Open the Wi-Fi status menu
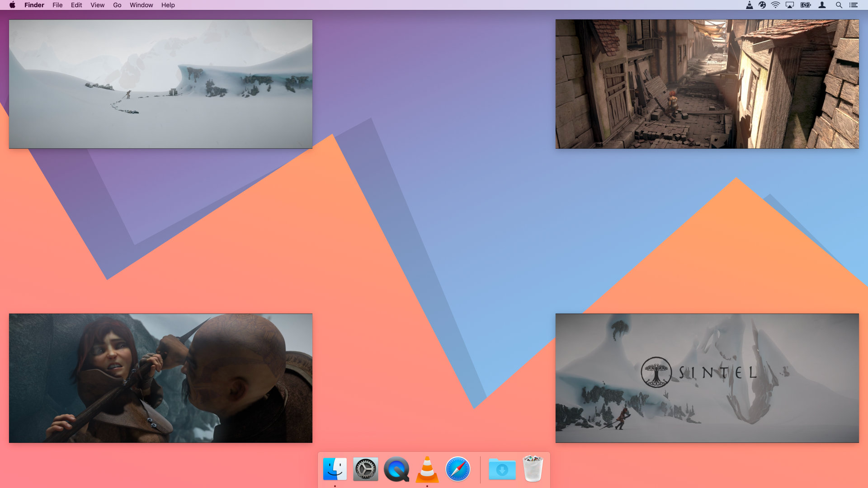The image size is (868, 488). [x=775, y=5]
